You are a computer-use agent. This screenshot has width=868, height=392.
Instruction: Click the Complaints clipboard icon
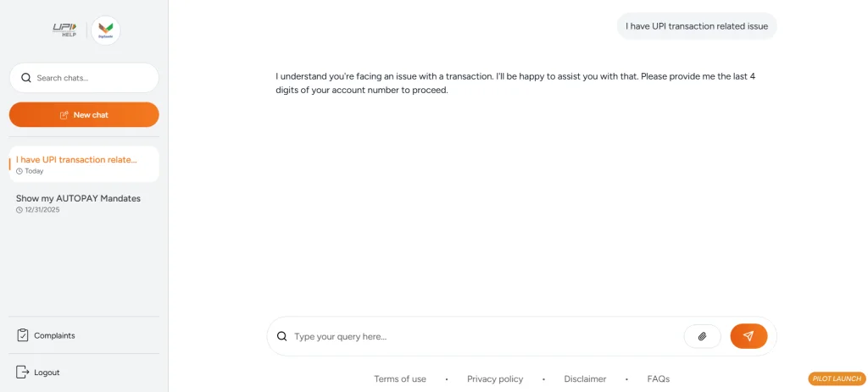pyautogui.click(x=23, y=335)
